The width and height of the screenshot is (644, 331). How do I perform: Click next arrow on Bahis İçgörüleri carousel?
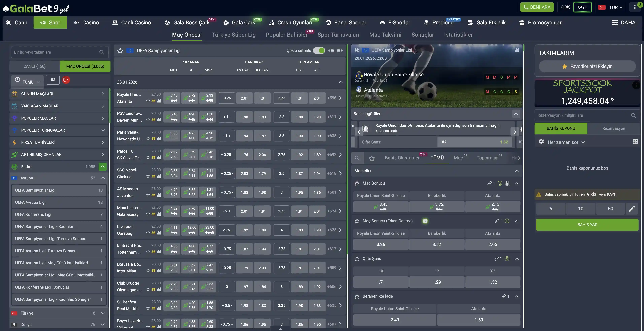(515, 131)
